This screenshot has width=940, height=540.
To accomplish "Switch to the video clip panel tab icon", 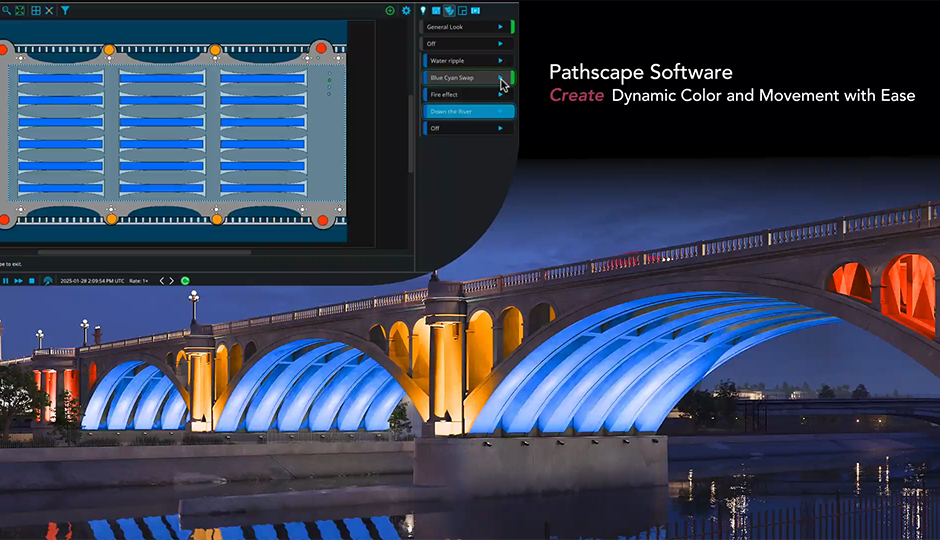I will 476,10.
